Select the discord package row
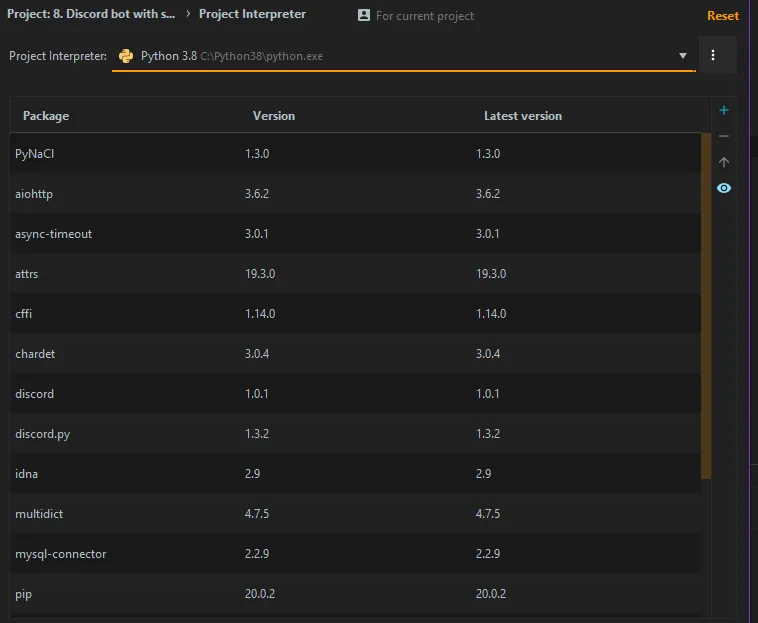The width and height of the screenshot is (758, 623). click(355, 394)
